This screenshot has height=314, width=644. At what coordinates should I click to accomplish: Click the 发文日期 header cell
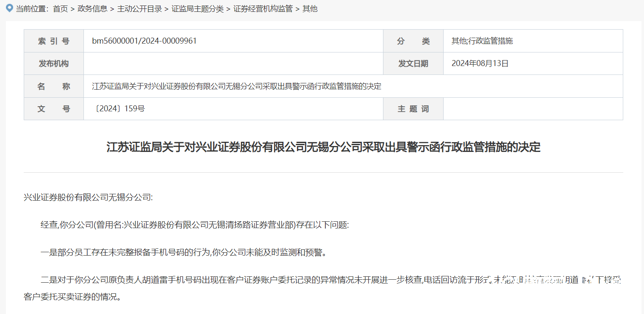(x=413, y=63)
